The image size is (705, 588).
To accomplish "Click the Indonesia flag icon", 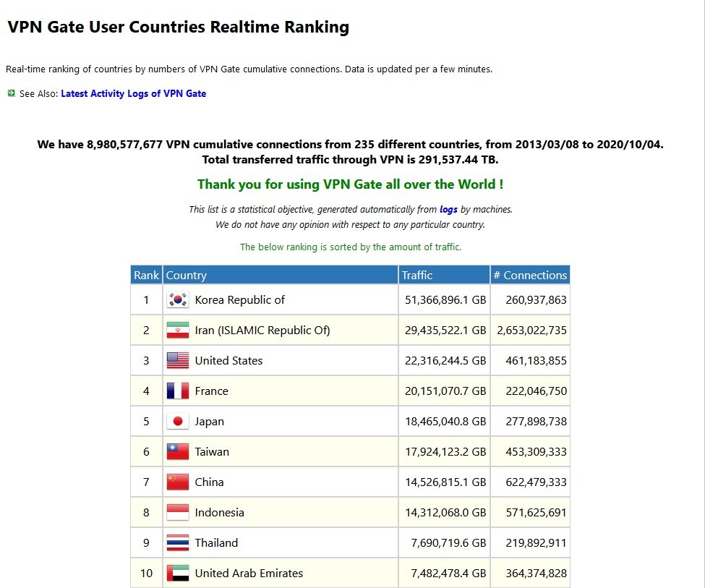I will [177, 513].
